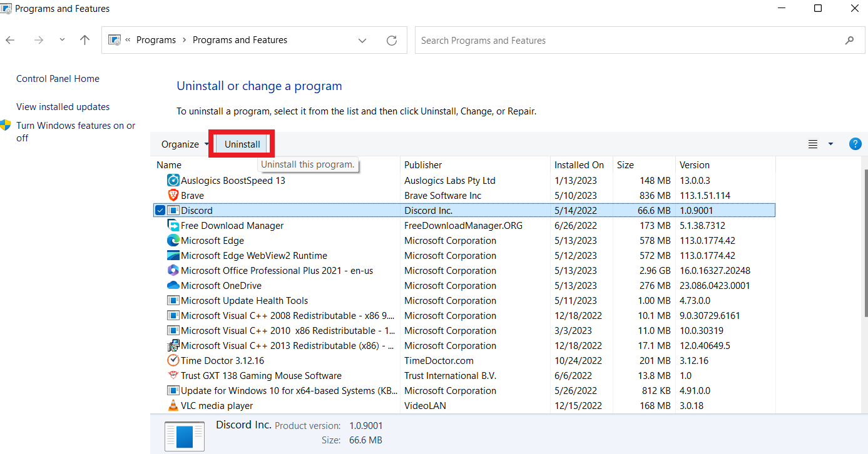Expand the address bar history chevron

(362, 40)
